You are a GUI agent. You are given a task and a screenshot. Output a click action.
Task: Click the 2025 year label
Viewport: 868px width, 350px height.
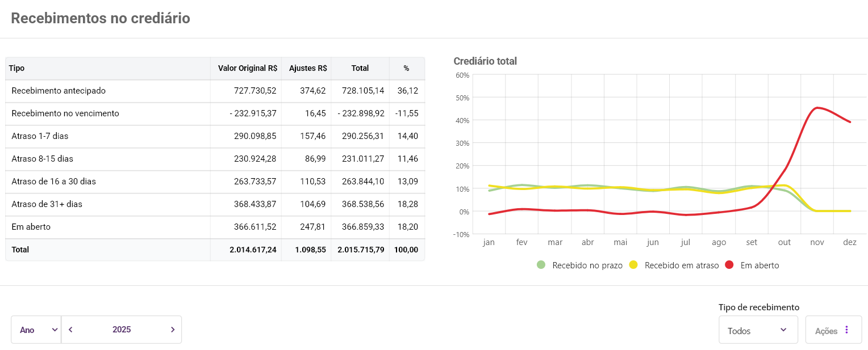pos(122,330)
